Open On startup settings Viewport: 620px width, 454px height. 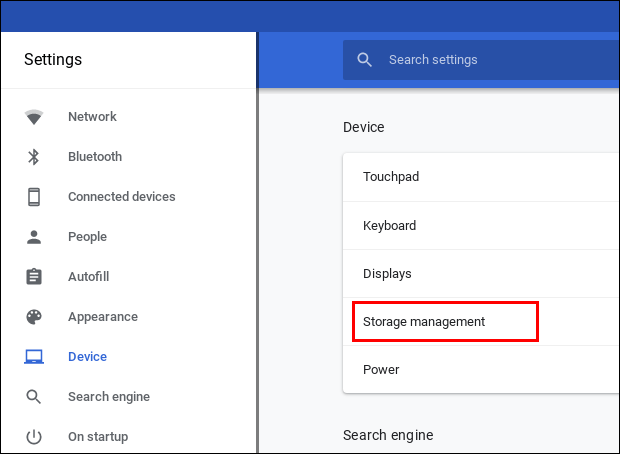(98, 437)
